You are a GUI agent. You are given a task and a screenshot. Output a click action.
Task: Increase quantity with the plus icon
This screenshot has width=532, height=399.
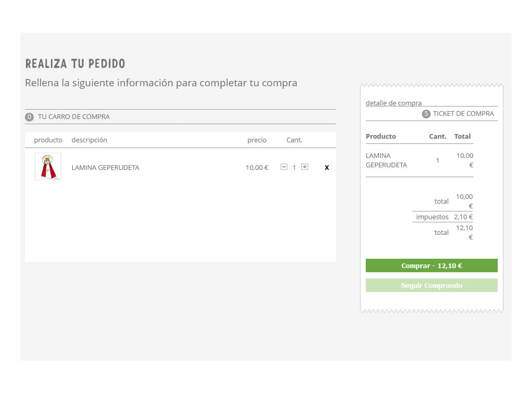(x=305, y=167)
